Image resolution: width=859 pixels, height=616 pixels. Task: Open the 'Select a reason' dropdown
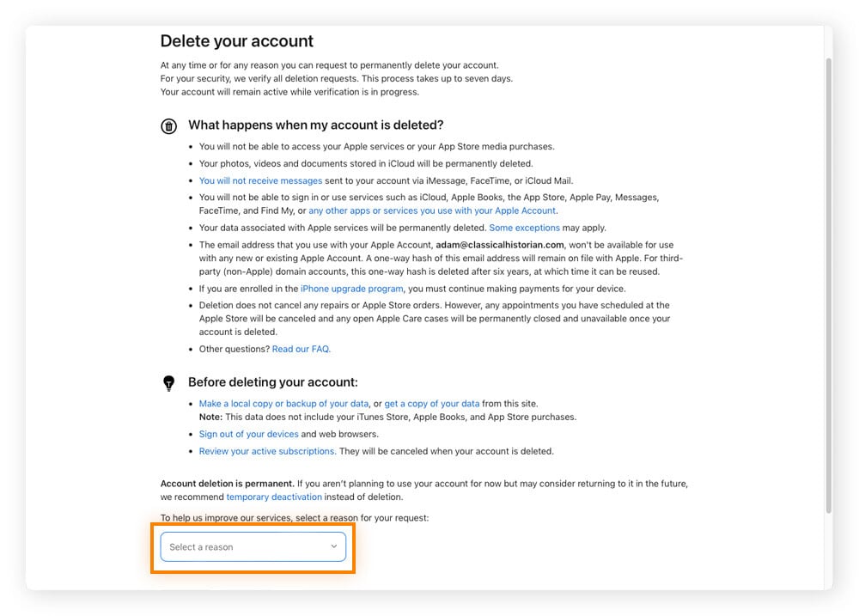[x=253, y=547]
